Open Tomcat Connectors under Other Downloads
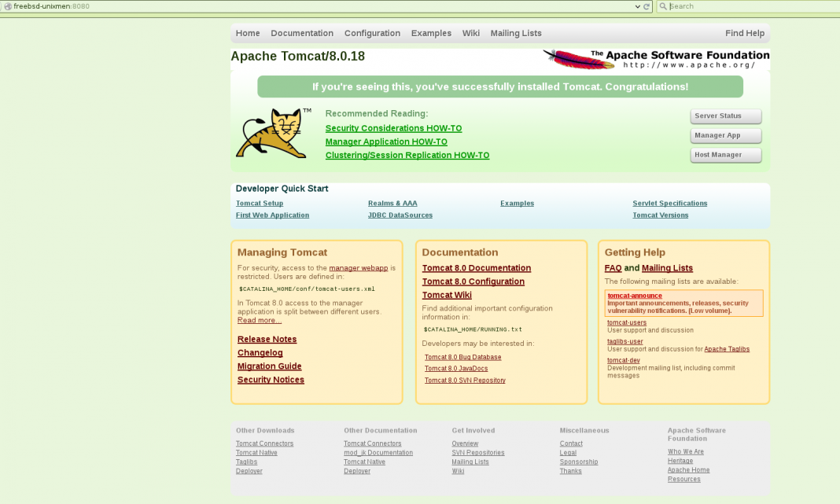The image size is (840, 504). (x=264, y=443)
